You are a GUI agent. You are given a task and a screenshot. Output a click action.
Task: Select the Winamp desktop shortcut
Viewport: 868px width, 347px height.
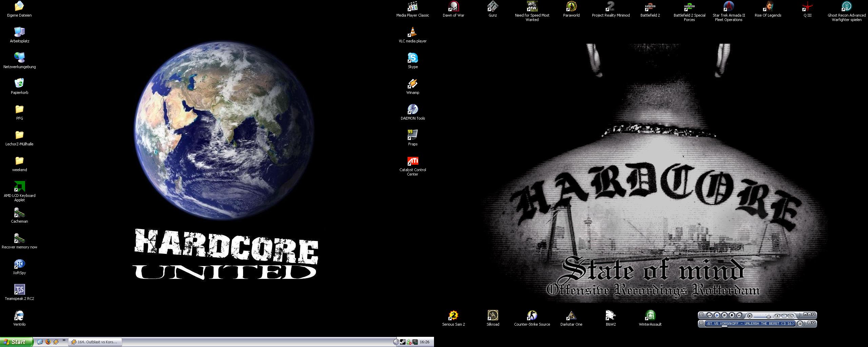point(413,86)
